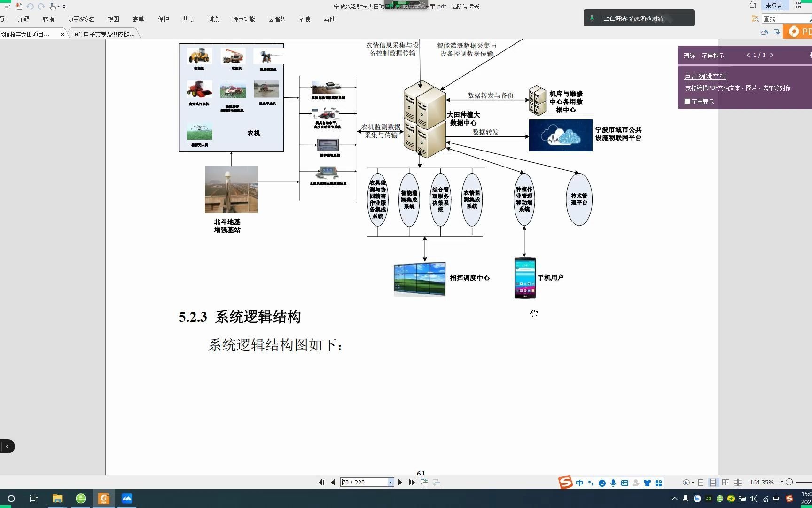Expand the Hand tool dropdown arrow

tap(58, 7)
